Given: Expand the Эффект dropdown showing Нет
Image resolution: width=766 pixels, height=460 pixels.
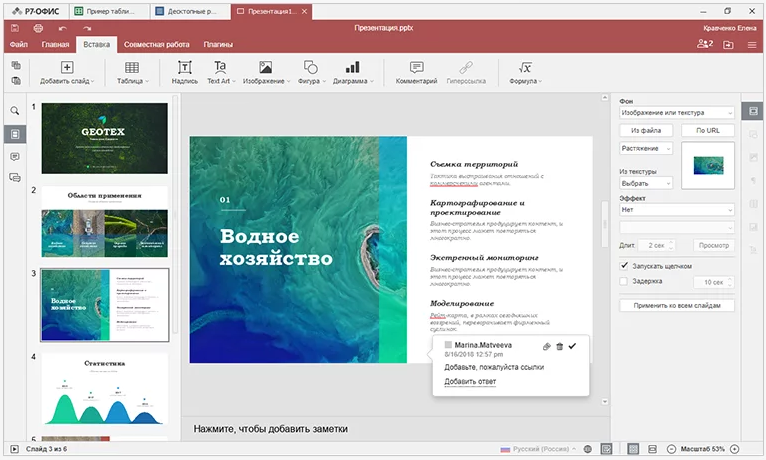Looking at the screenshot, I should coord(676,210).
